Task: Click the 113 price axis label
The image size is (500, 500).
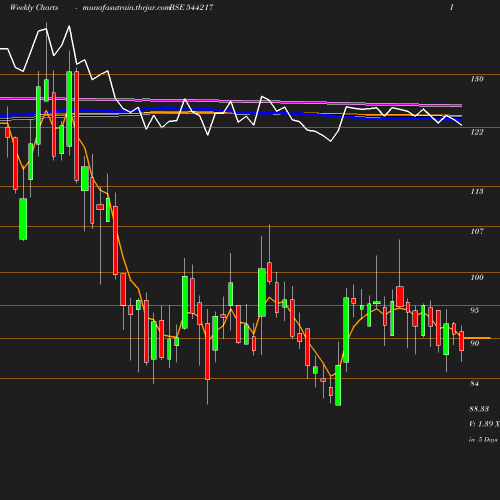Action: pos(477,191)
